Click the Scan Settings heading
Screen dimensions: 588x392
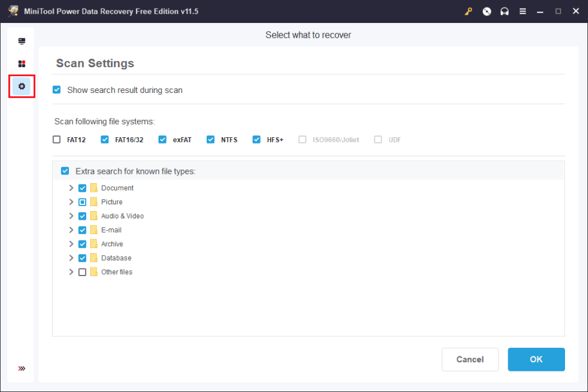(x=95, y=63)
